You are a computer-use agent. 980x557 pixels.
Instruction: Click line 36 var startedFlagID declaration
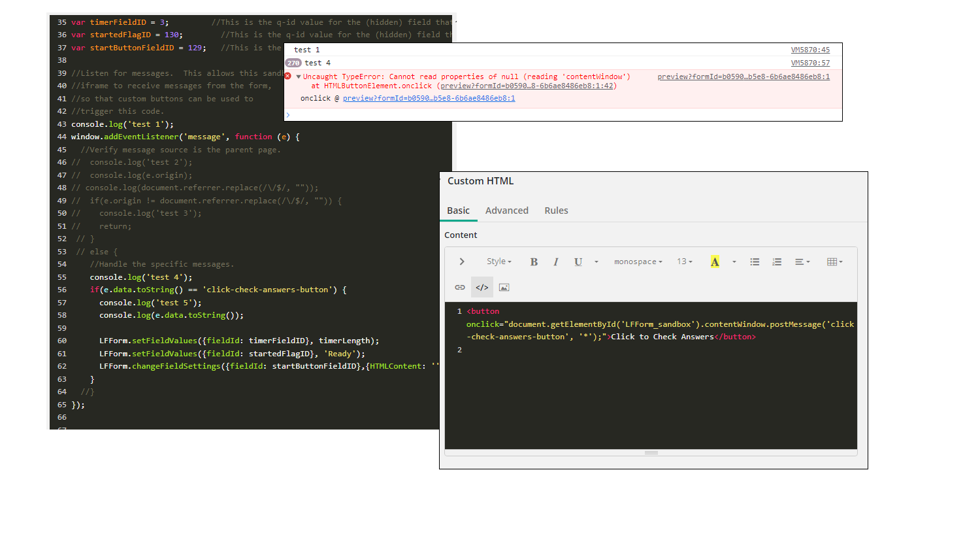pyautogui.click(x=127, y=35)
